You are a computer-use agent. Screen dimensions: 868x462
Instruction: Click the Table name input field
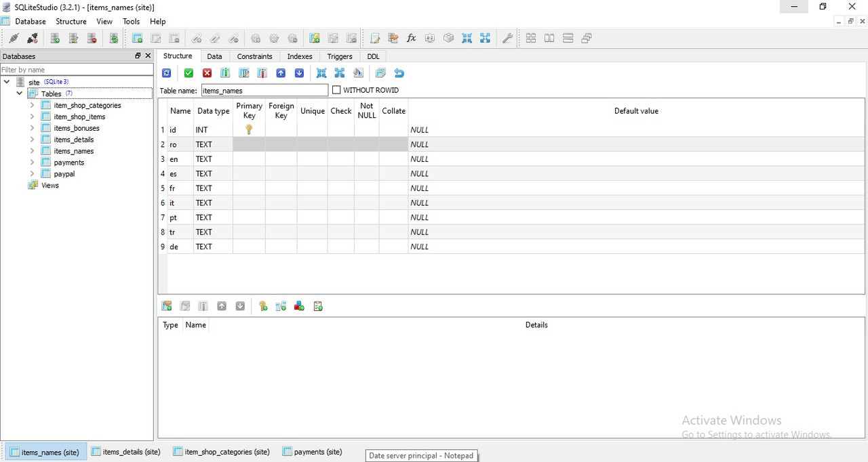tap(264, 90)
